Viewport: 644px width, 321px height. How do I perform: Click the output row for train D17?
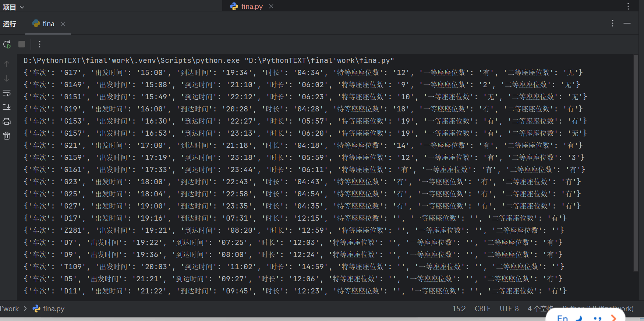tap(295, 218)
